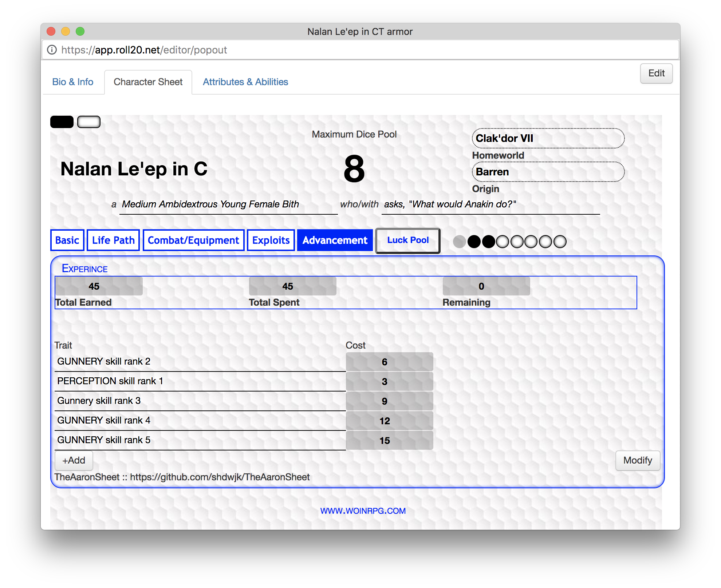
Task: Select the second filled luck pool circle
Action: 489,242
